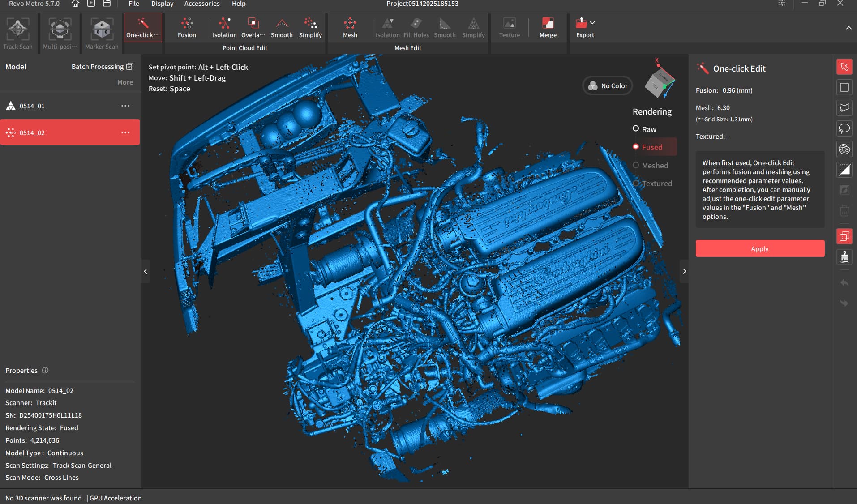Expand the More link in Model panel
The image size is (857, 504).
125,82
